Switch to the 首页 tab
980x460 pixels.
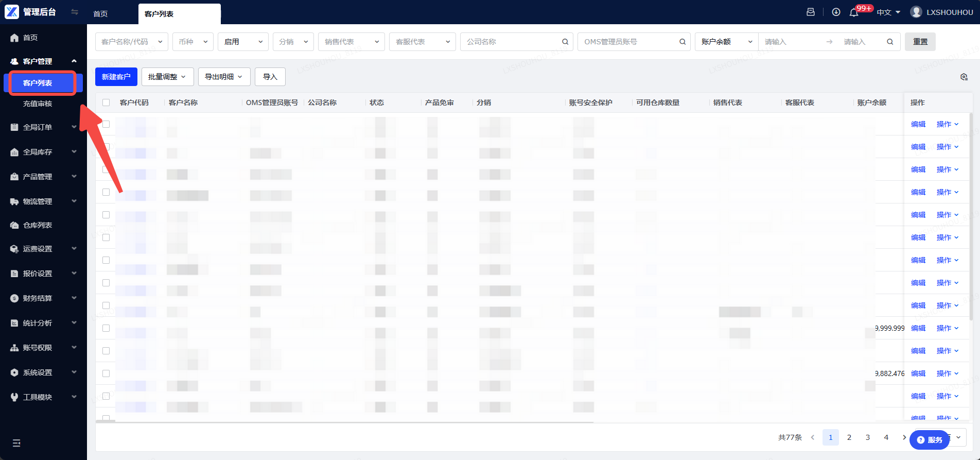(100, 14)
